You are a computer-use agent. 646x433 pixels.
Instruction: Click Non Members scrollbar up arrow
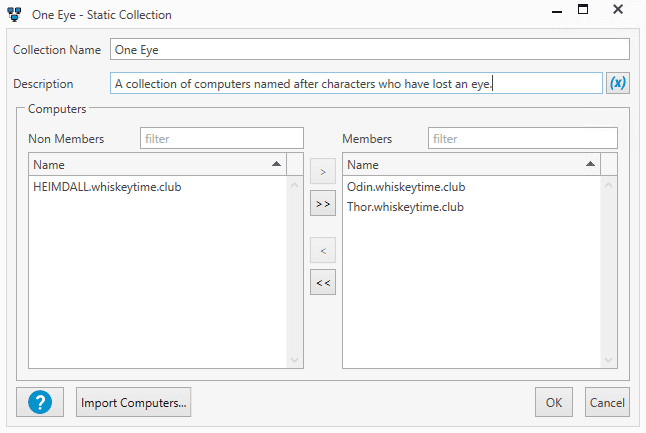coord(295,185)
